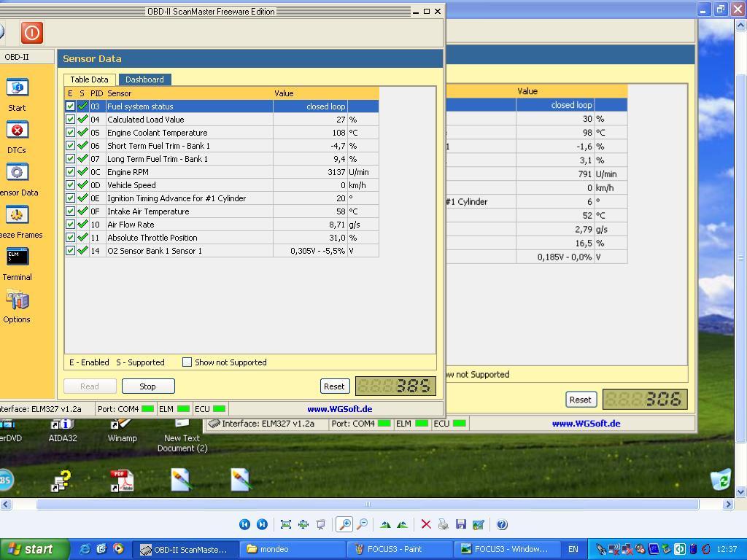Select the Zoom Out magnifier tool
This screenshot has height=560, width=747.
coord(363,524)
